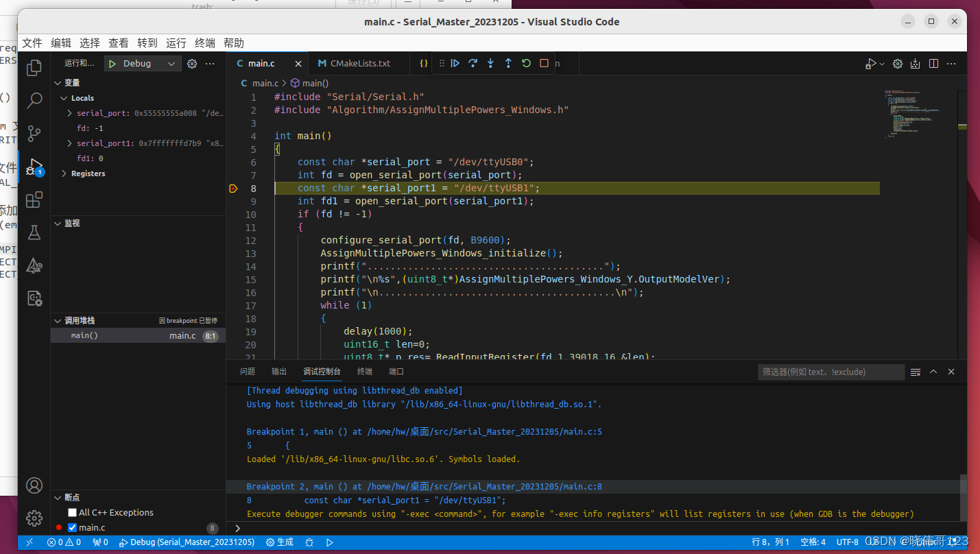
Task: Open launch.json gear in debug sidebar
Action: tap(192, 63)
